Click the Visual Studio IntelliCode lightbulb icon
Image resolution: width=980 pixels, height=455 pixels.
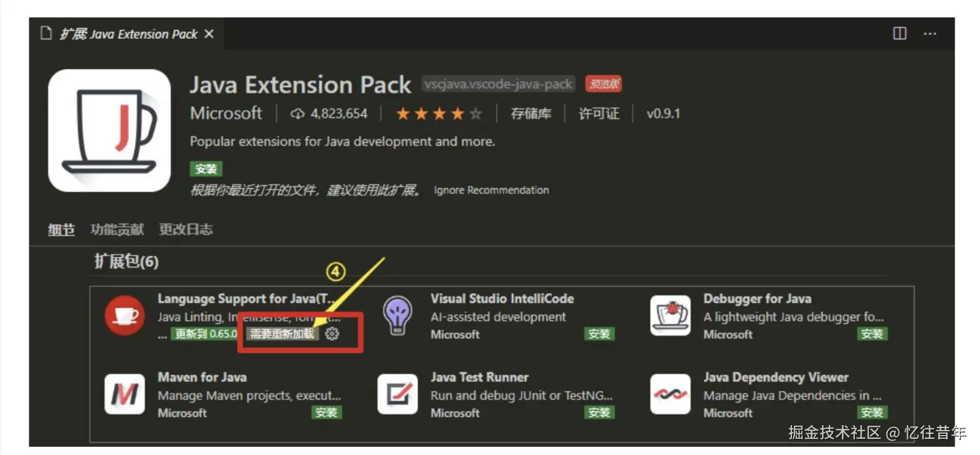point(397,316)
